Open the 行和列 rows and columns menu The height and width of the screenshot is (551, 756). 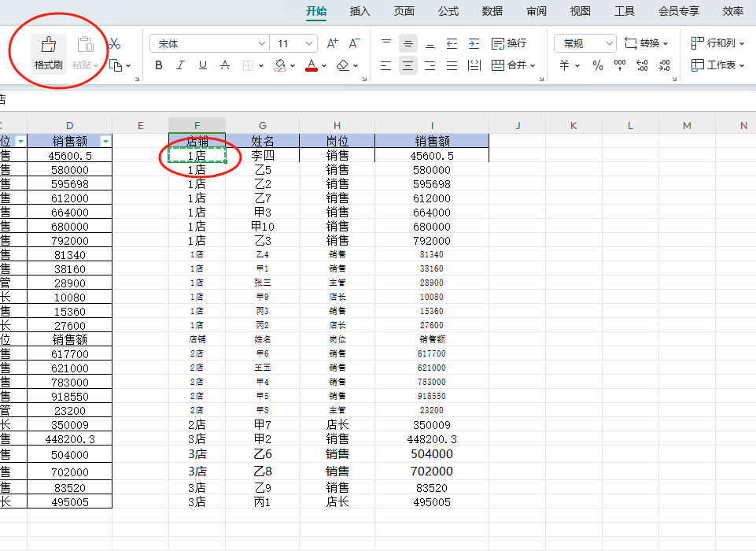pyautogui.click(x=717, y=43)
